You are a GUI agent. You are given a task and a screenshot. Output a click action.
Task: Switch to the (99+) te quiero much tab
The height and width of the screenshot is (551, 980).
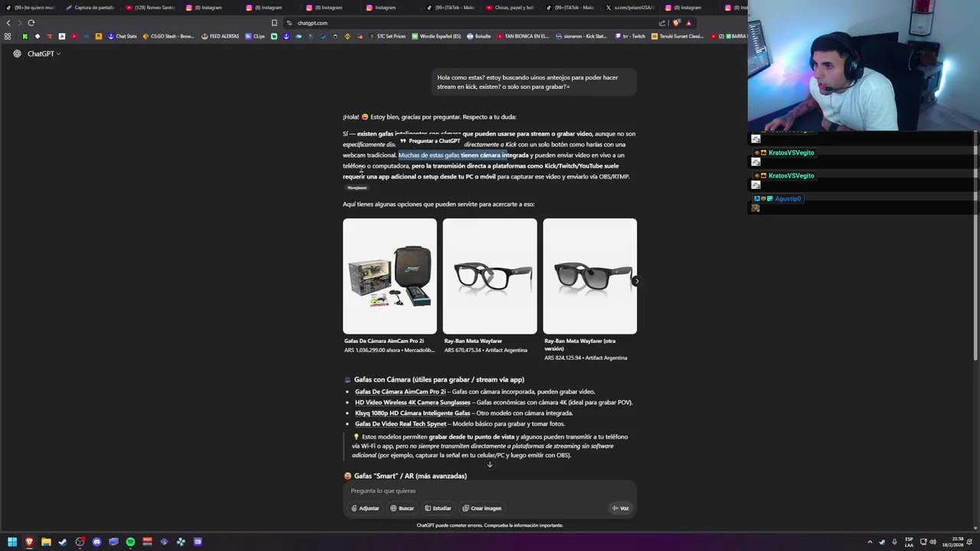tap(31, 8)
